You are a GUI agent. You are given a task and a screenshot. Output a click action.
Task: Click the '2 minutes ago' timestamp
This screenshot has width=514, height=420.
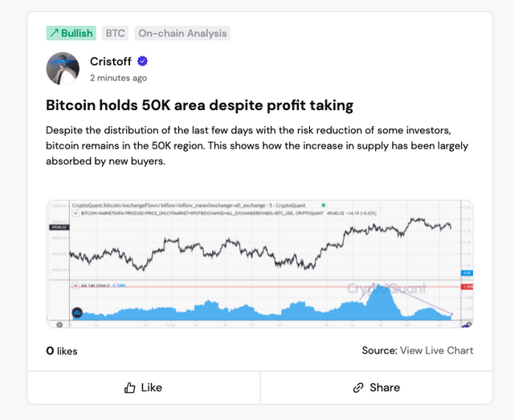118,78
